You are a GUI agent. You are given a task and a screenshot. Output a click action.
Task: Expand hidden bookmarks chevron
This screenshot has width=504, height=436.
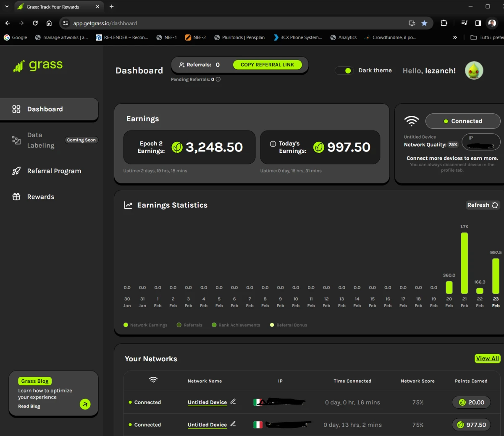(x=455, y=37)
